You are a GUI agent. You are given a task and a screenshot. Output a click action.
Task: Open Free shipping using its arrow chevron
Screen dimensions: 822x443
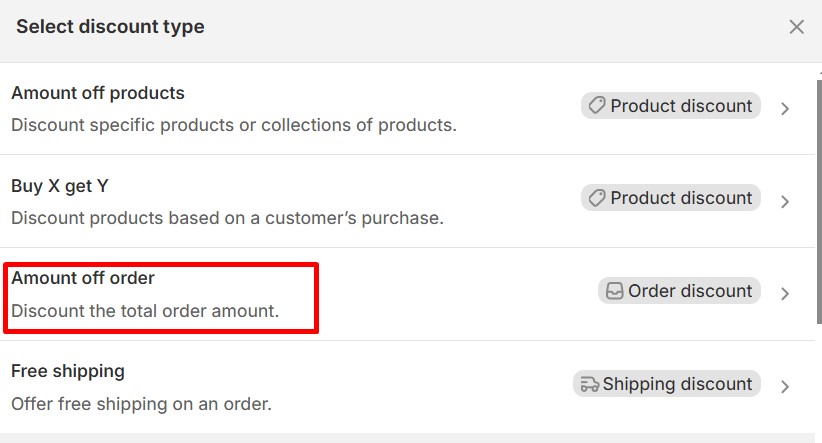pos(785,386)
